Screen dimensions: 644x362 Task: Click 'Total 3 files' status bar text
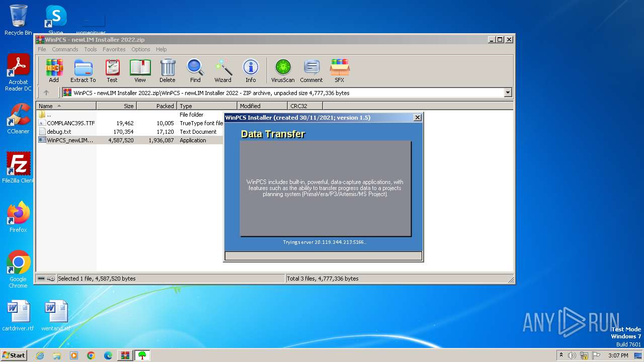[x=323, y=279]
